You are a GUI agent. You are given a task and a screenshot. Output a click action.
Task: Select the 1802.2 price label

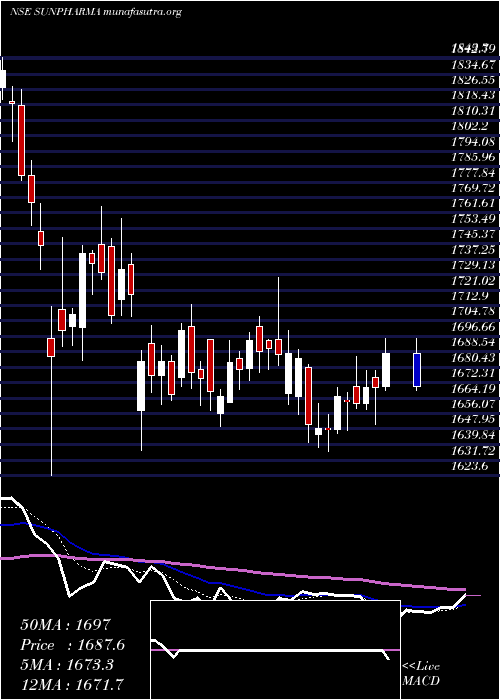[x=470, y=126]
